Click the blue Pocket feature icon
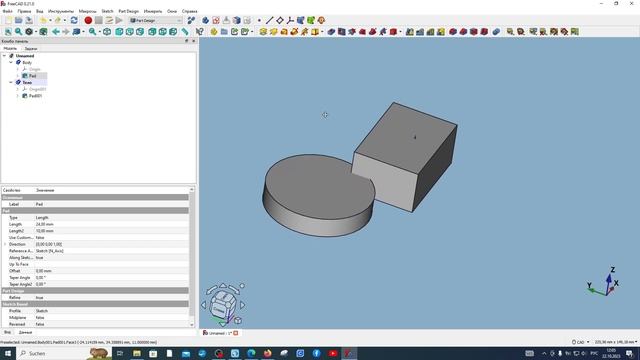 click(331, 31)
